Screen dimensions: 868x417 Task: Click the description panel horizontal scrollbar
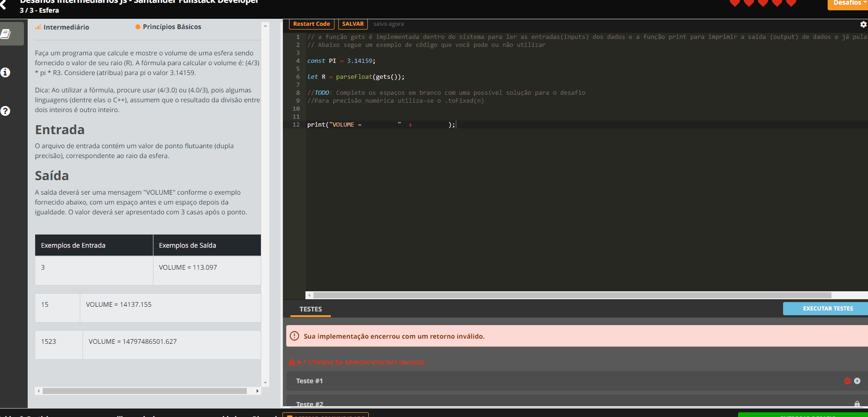pos(145,391)
